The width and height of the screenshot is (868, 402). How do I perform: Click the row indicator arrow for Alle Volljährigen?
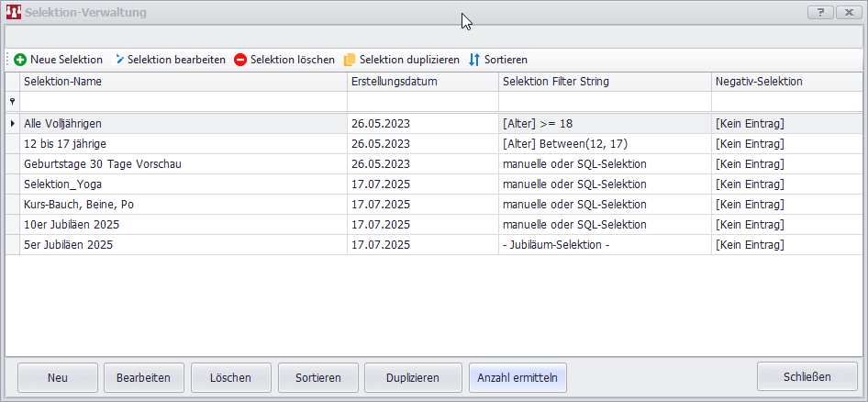point(12,123)
